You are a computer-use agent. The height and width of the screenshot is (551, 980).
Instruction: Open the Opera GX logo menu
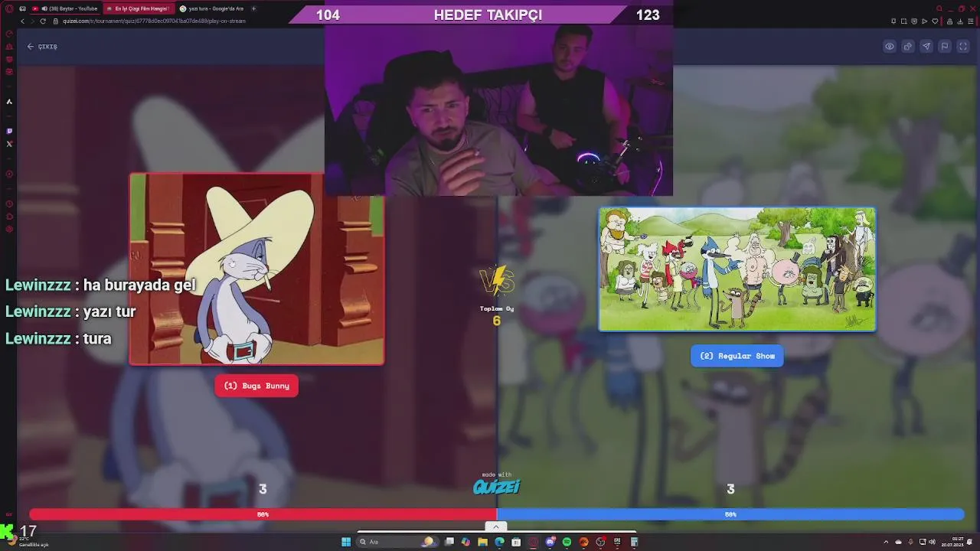(8, 8)
